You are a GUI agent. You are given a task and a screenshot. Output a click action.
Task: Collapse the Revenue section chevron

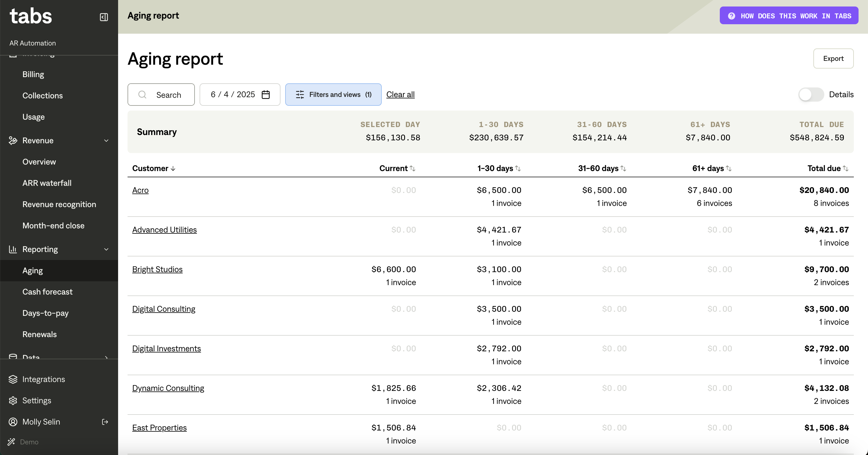click(106, 141)
